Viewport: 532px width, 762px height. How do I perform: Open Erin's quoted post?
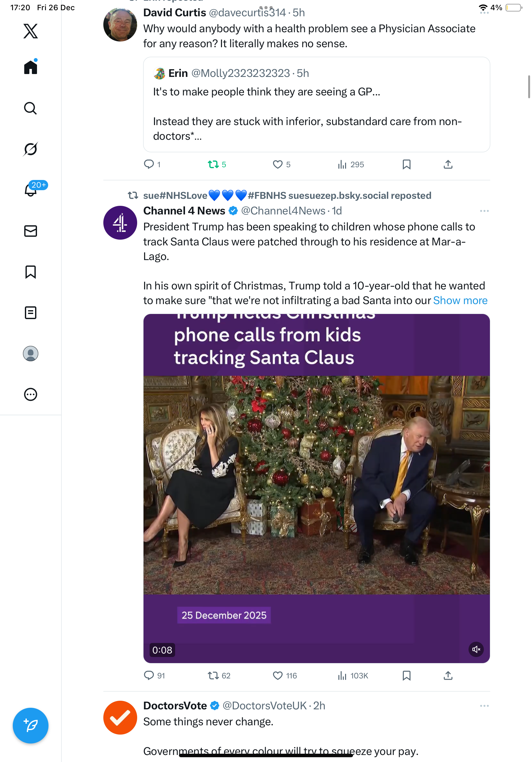[x=316, y=105]
